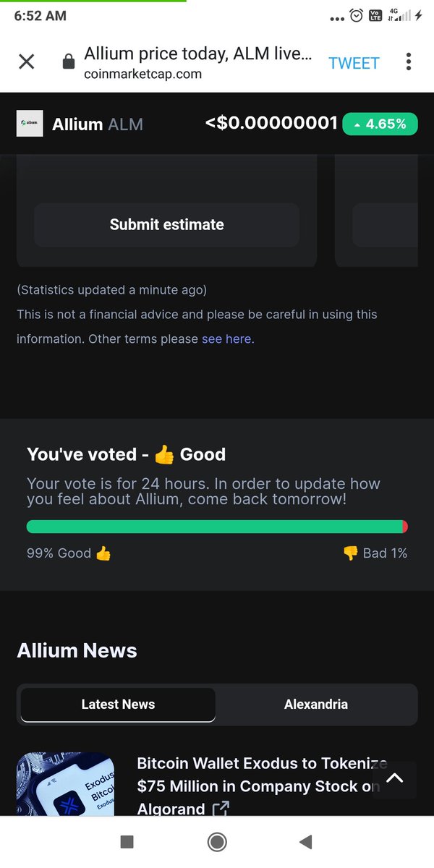Tap the green 4.65% price change badge
This screenshot has width=434, height=868.
point(379,124)
